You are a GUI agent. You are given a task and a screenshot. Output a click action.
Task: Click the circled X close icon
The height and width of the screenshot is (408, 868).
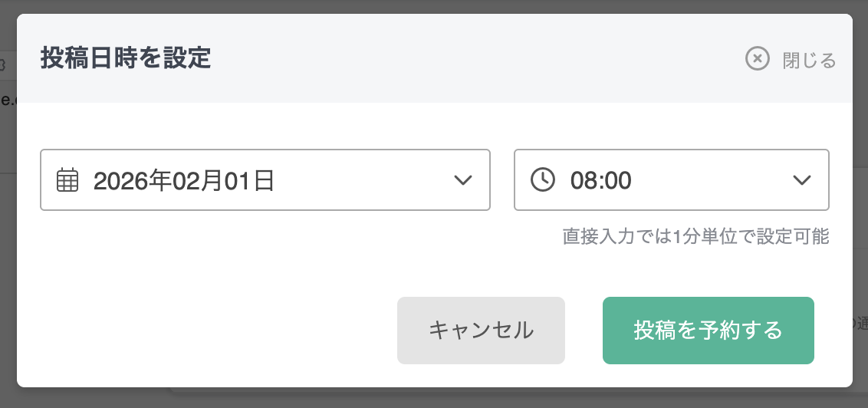(757, 59)
